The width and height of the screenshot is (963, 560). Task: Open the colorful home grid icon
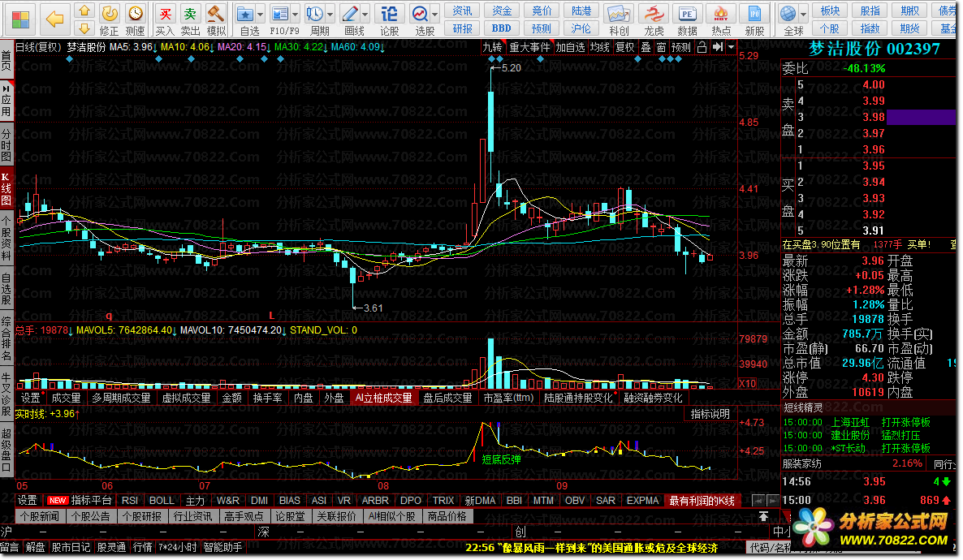tap(20, 19)
